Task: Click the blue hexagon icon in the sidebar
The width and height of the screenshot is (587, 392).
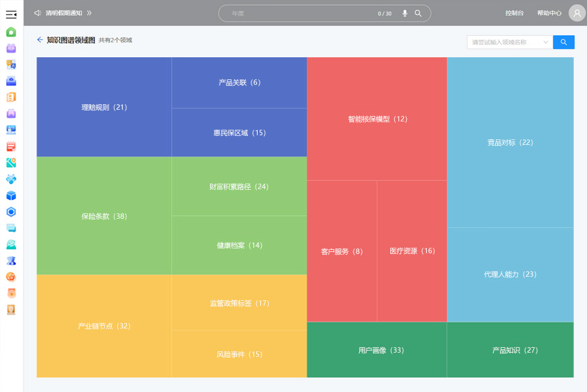Action: (x=11, y=212)
